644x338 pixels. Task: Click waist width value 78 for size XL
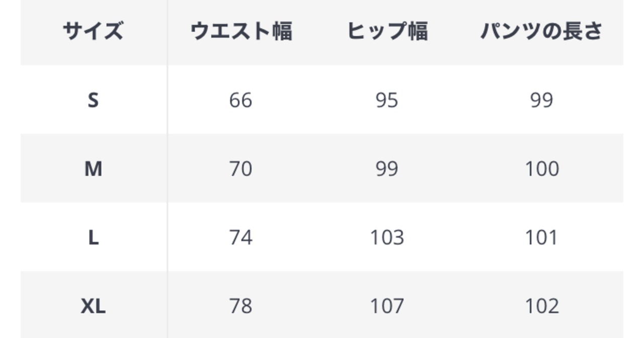click(240, 306)
